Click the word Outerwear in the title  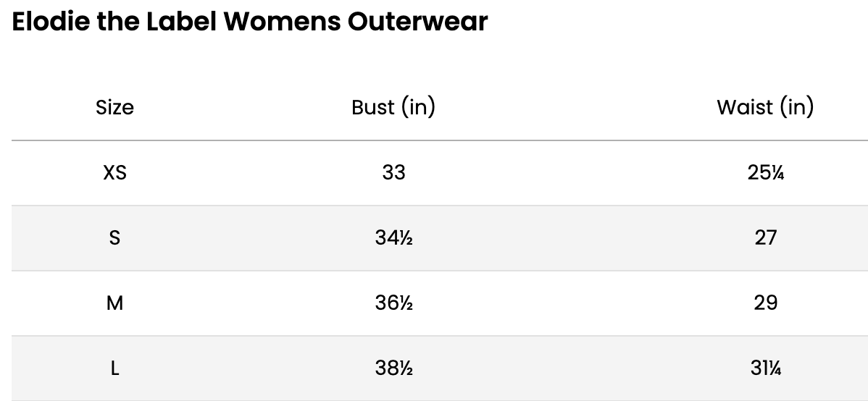(x=417, y=22)
